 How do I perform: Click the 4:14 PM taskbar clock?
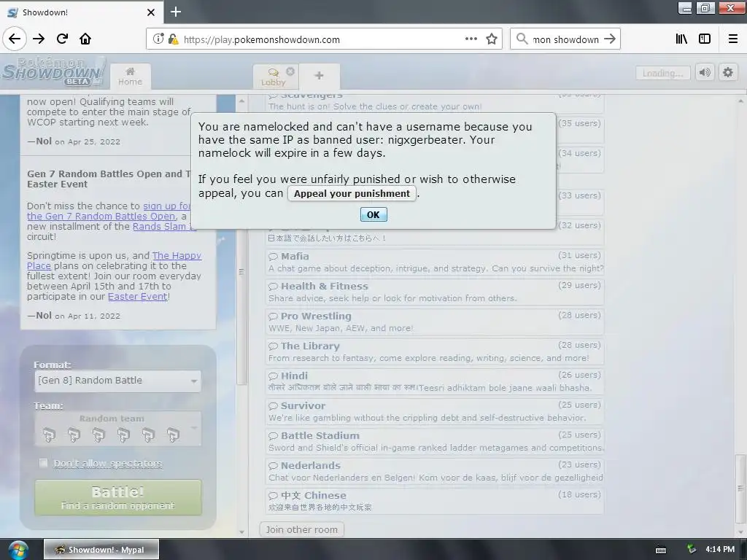coord(720,550)
